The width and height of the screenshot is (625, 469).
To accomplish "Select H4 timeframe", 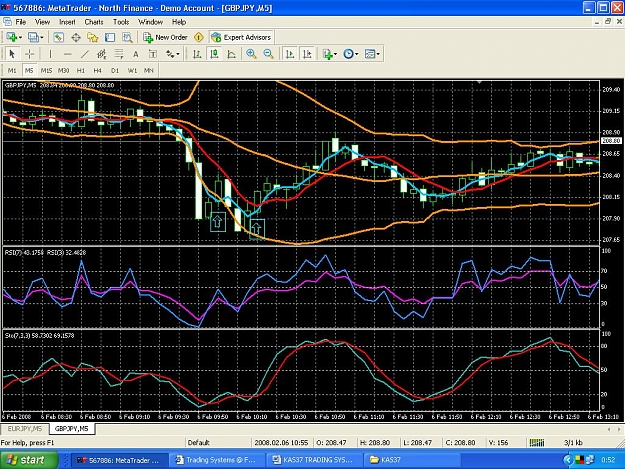I will (x=98, y=71).
